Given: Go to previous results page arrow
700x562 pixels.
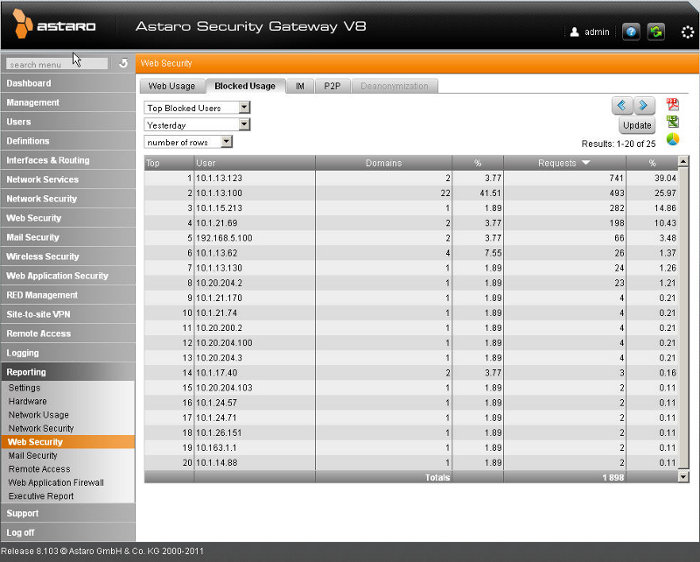Looking at the screenshot, I should click(x=622, y=105).
